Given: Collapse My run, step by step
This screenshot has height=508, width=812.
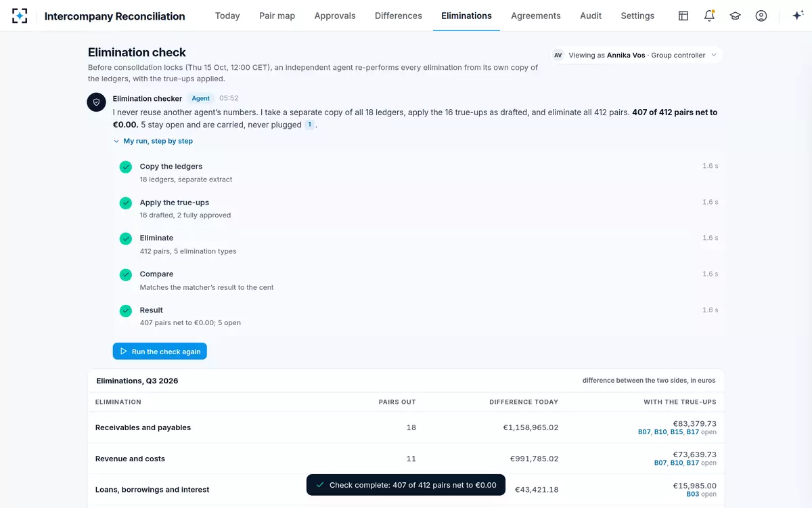Looking at the screenshot, I should 153,141.
